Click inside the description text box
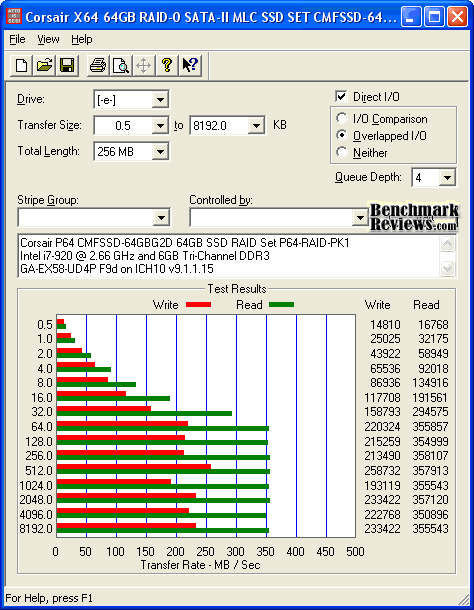 pyautogui.click(x=230, y=256)
